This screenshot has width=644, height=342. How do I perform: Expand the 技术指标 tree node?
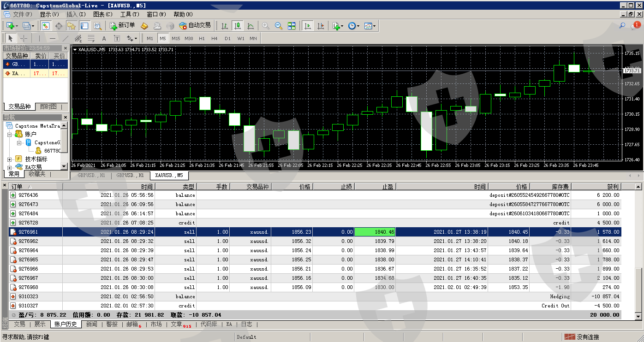[10, 159]
